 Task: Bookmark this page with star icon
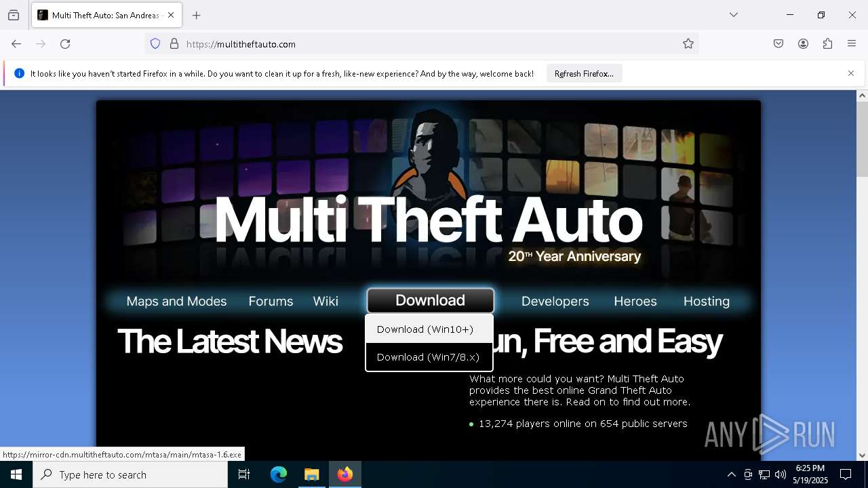coord(688,44)
